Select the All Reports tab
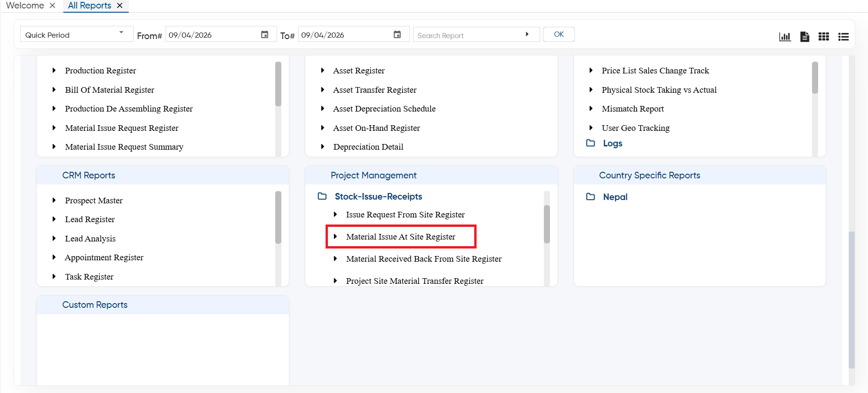868x393 pixels. coord(89,6)
